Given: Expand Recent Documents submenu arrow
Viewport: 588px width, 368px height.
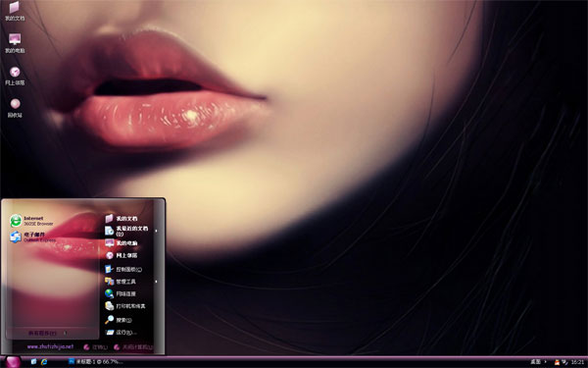Looking at the screenshot, I should [x=157, y=231].
